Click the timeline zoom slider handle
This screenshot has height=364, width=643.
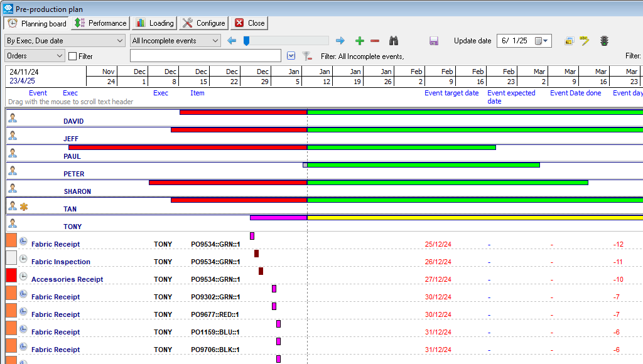[x=247, y=41]
